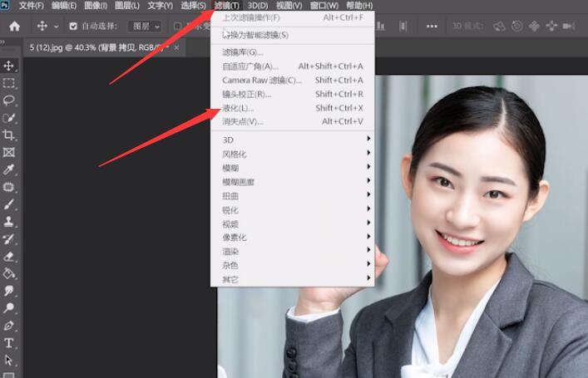Select the Eraser tool

click(9, 257)
